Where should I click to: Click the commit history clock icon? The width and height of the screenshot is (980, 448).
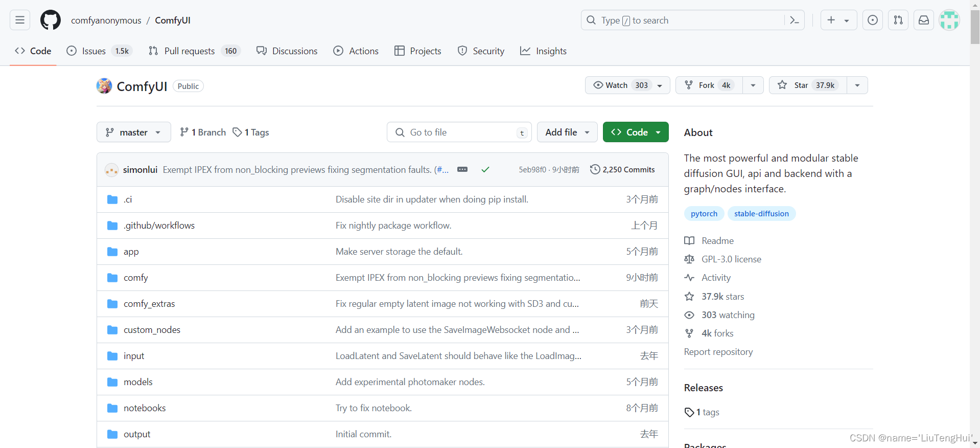coord(595,169)
